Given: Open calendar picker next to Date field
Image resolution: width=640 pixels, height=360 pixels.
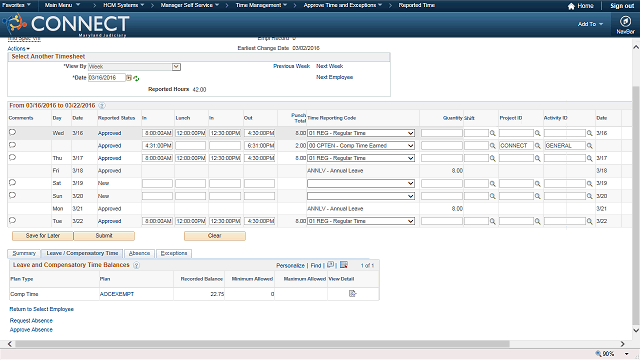Looking at the screenshot, I should click(x=129, y=78).
